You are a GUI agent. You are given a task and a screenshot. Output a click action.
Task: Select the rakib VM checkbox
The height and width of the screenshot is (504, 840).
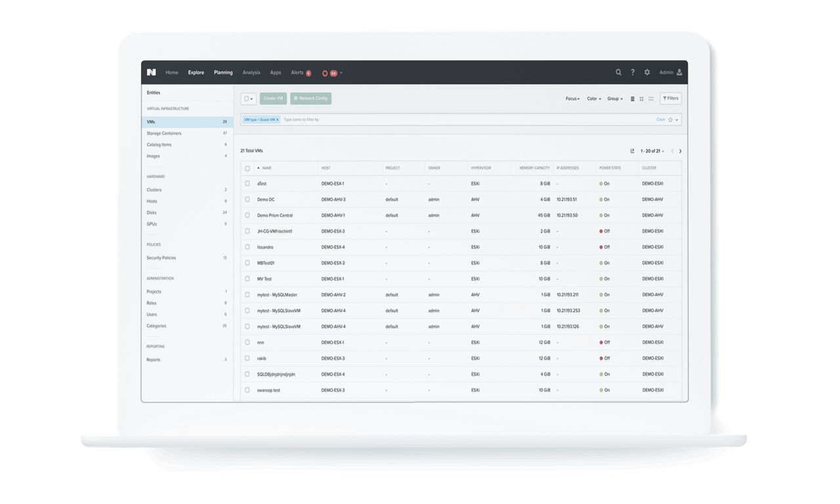point(247,358)
